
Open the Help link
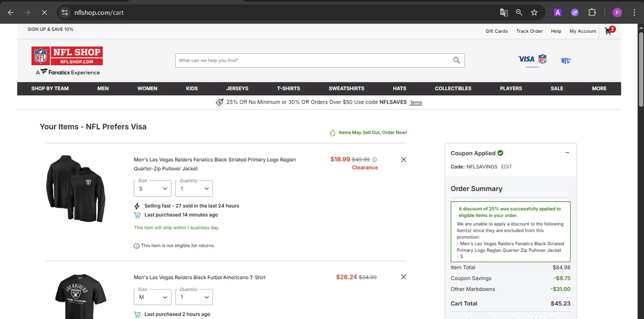pos(556,31)
